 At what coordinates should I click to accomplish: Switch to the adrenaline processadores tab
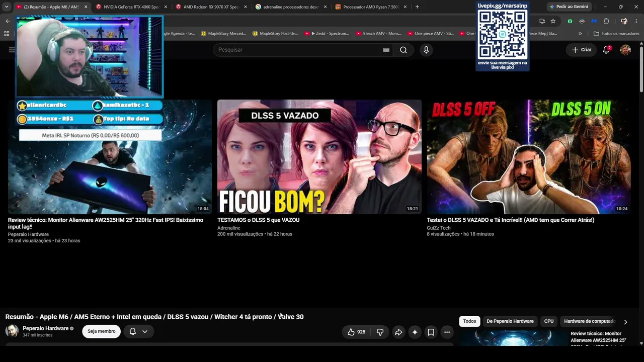[291, 7]
